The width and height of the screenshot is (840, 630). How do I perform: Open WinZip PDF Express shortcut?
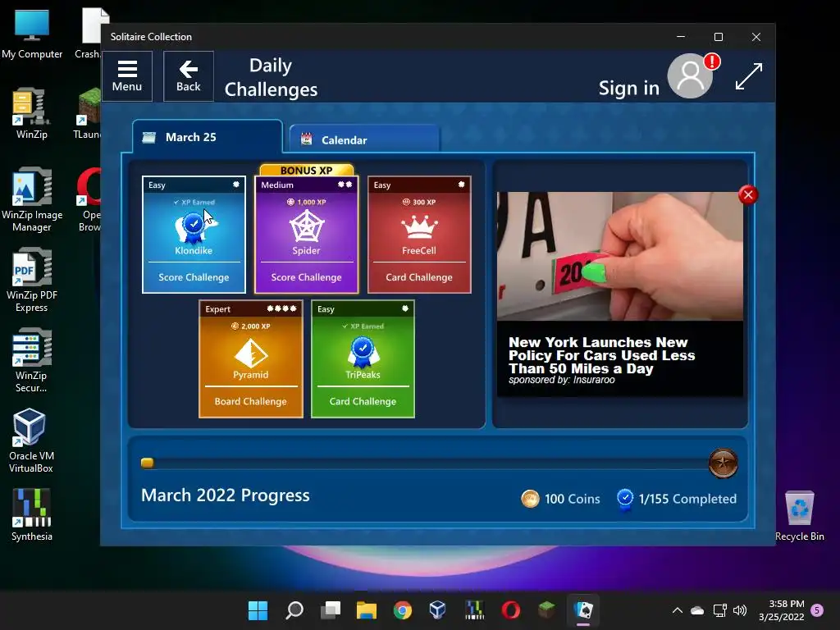32,280
